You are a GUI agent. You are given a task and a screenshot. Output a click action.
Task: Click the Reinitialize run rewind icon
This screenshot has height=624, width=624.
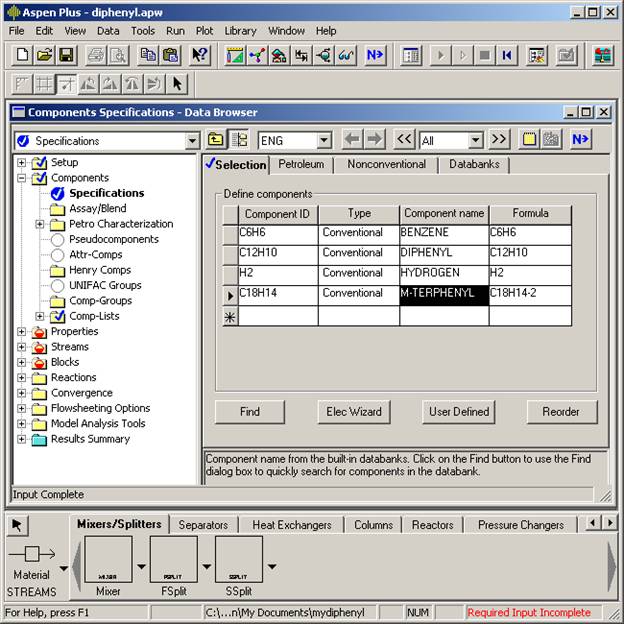coord(508,55)
